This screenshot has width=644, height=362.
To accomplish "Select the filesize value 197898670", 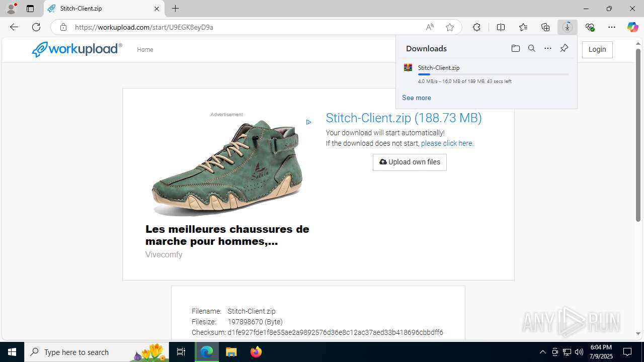I will 246,322.
